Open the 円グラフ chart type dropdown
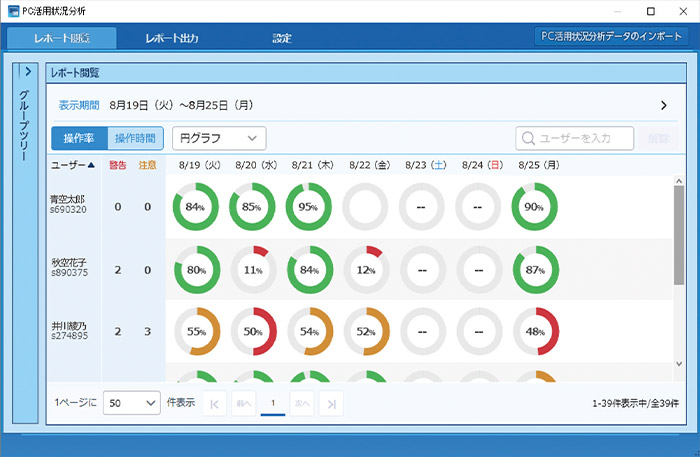Viewport: 700px width, 457px height. point(219,138)
